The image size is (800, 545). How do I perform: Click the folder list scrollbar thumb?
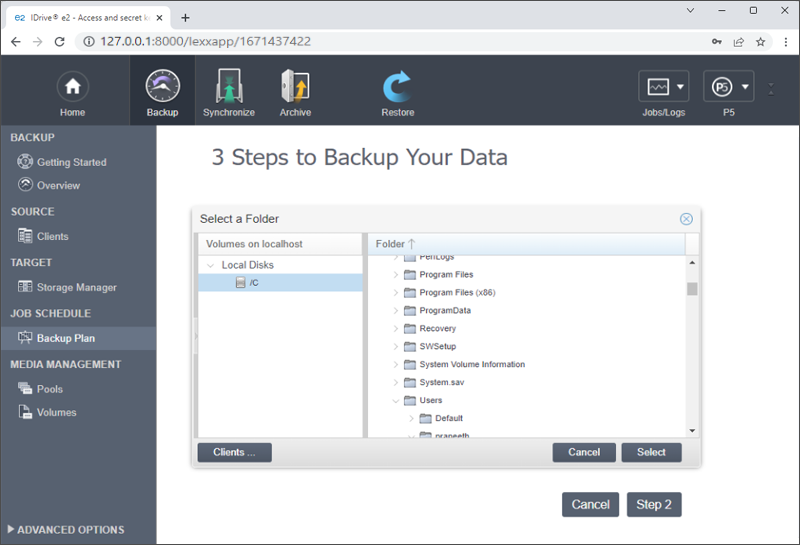coord(692,289)
